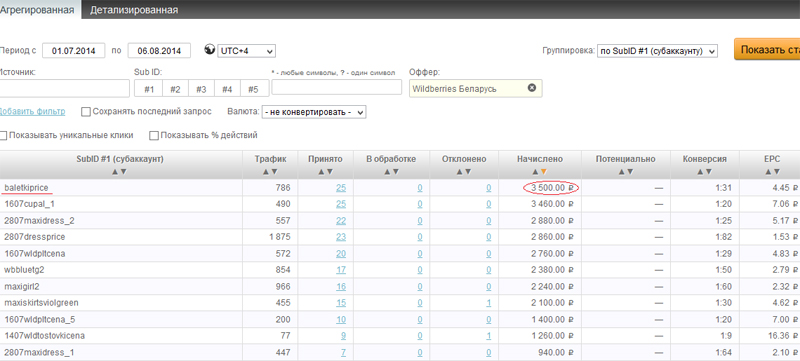Toggle Показывать % действий checkbox
This screenshot has height=361, width=800.
tap(154, 136)
